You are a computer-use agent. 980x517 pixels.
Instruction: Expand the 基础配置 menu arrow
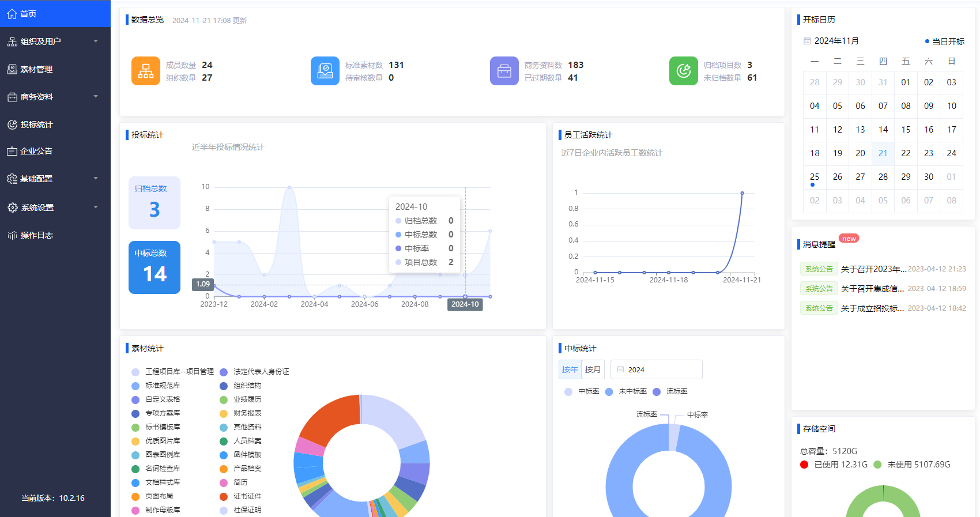pyautogui.click(x=96, y=179)
